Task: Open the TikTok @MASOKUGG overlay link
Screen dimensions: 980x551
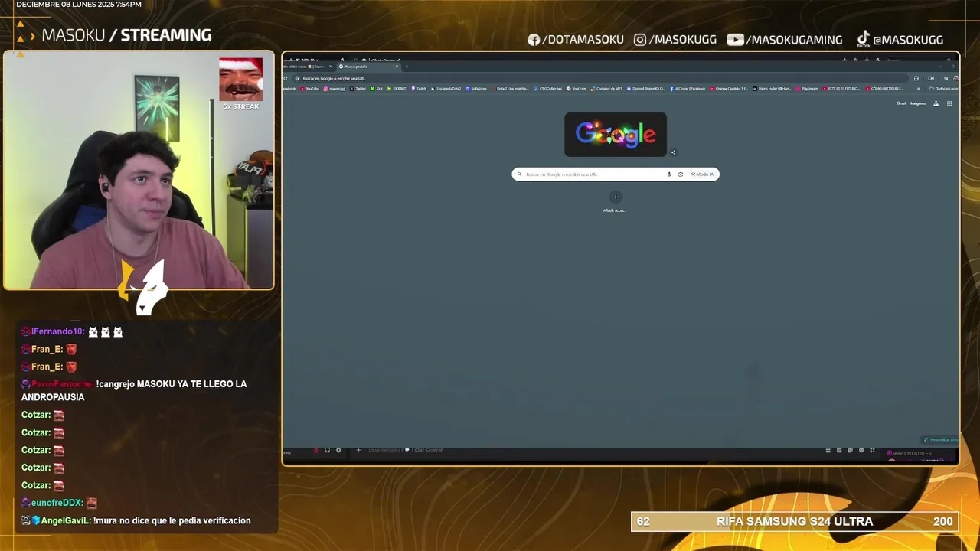Action: [900, 39]
